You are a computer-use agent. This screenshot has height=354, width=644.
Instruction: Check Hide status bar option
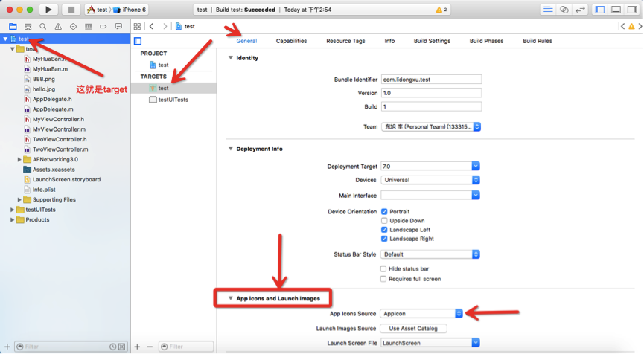[383, 269]
